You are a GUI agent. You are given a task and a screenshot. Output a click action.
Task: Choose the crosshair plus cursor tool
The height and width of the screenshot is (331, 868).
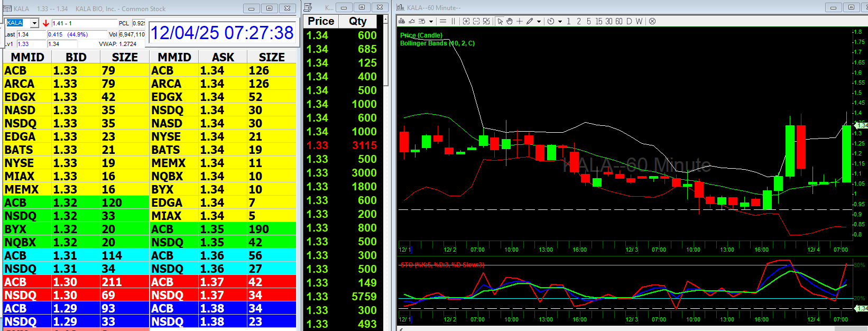coord(520,21)
